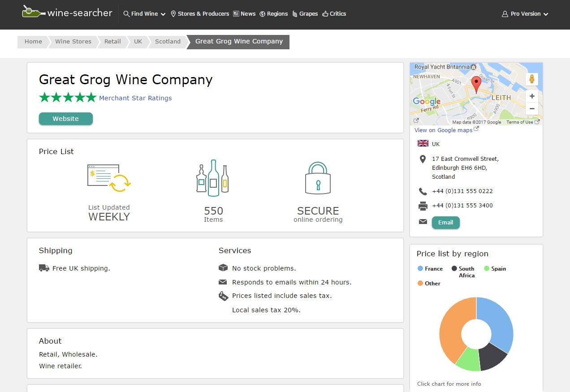Click 'Local sales tax 20%.' text

click(x=266, y=310)
